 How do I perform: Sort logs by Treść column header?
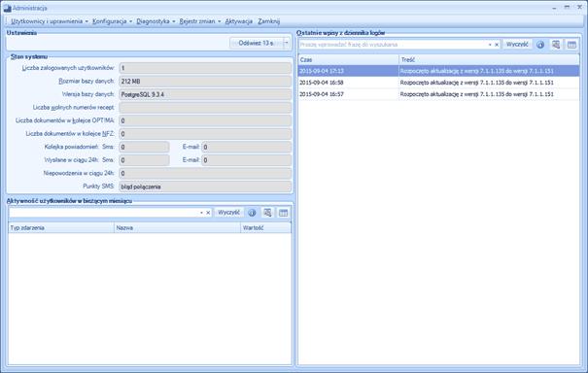point(489,59)
